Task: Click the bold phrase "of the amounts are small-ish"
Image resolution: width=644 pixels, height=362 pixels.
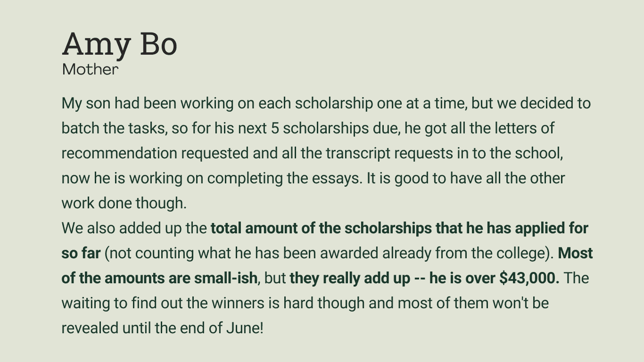Action: click(160, 278)
